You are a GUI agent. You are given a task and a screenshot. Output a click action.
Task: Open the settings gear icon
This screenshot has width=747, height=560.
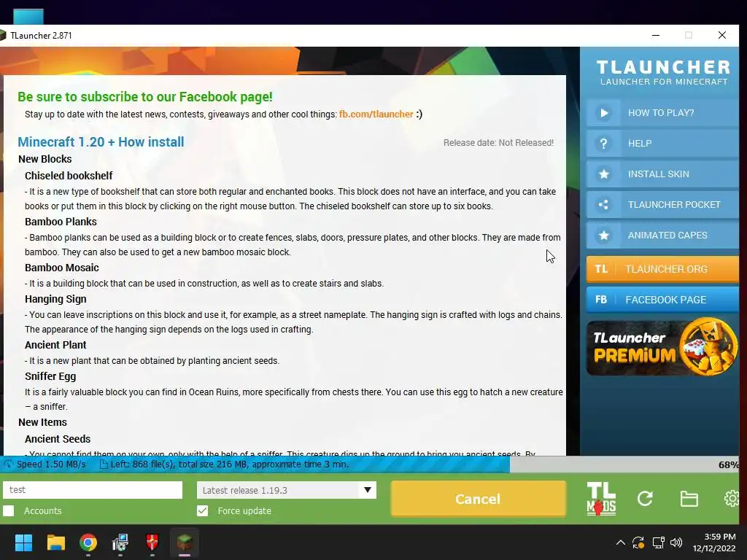[732, 499]
